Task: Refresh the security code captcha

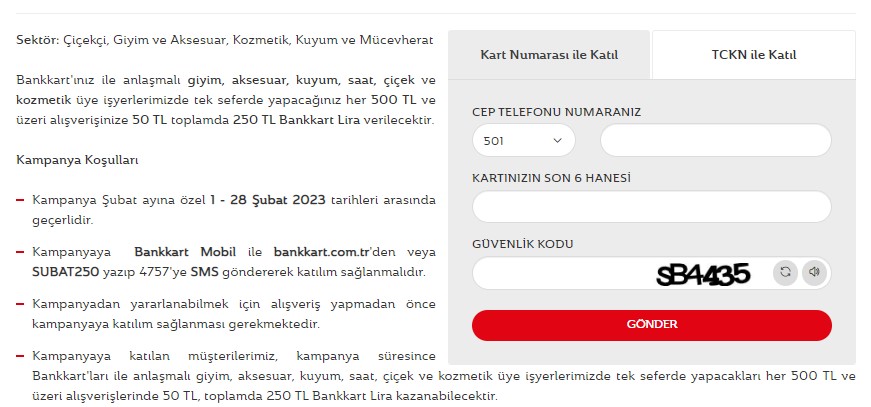Action: [x=785, y=272]
